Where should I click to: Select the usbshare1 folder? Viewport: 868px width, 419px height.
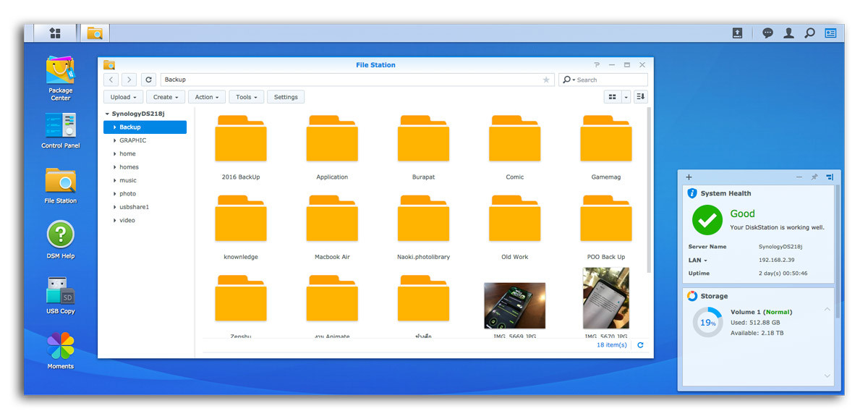[x=134, y=207]
